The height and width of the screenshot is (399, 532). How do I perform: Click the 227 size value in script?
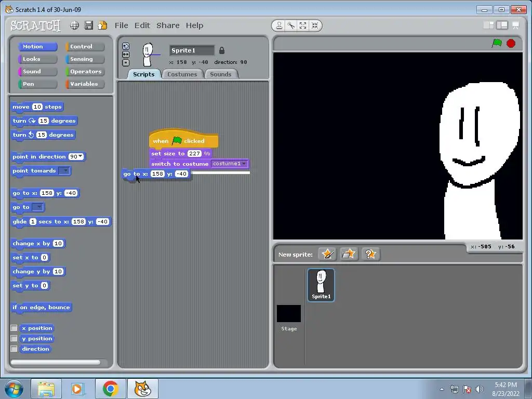point(194,153)
